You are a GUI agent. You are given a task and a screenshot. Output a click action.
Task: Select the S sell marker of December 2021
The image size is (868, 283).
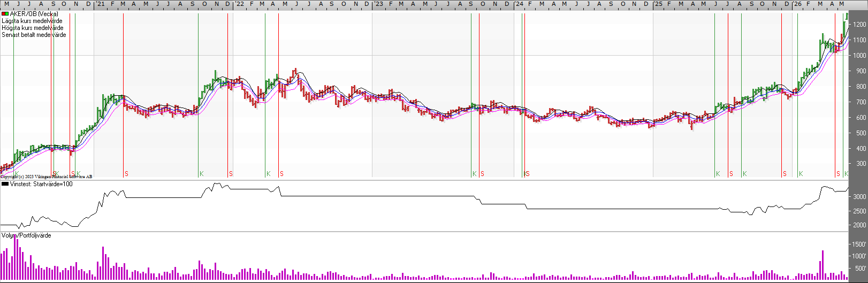tap(231, 174)
